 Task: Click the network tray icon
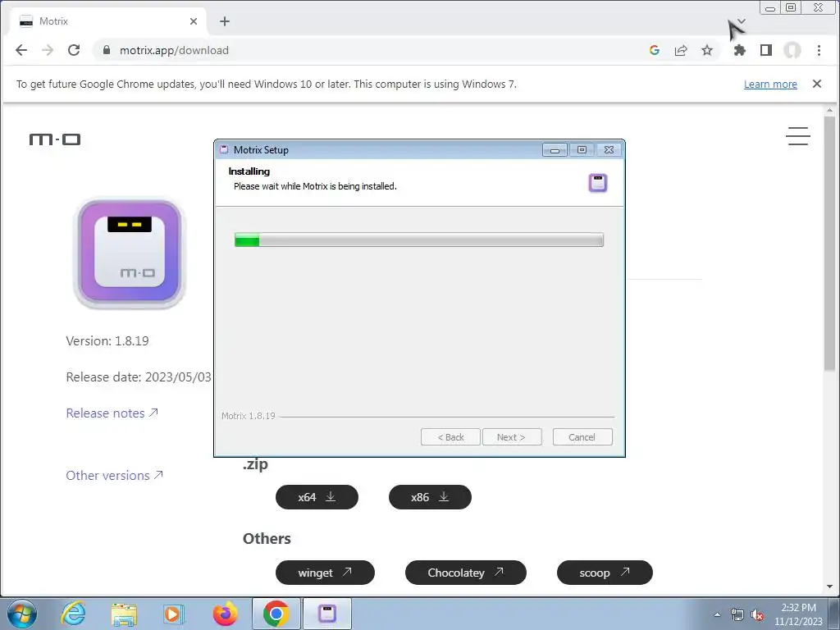(737, 614)
